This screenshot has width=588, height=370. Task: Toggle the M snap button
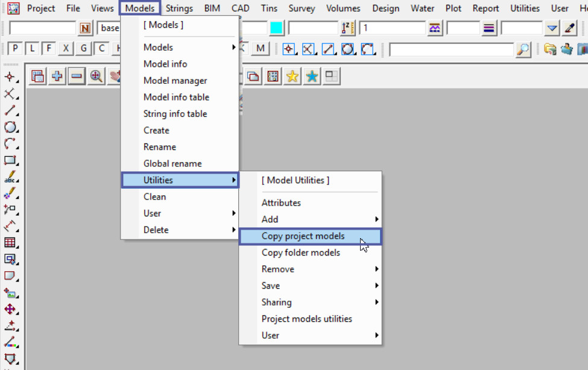point(261,49)
